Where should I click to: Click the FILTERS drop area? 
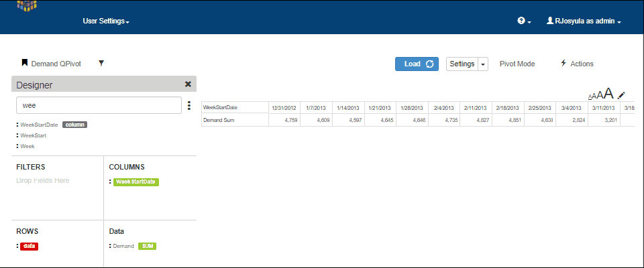pyautogui.click(x=57, y=188)
